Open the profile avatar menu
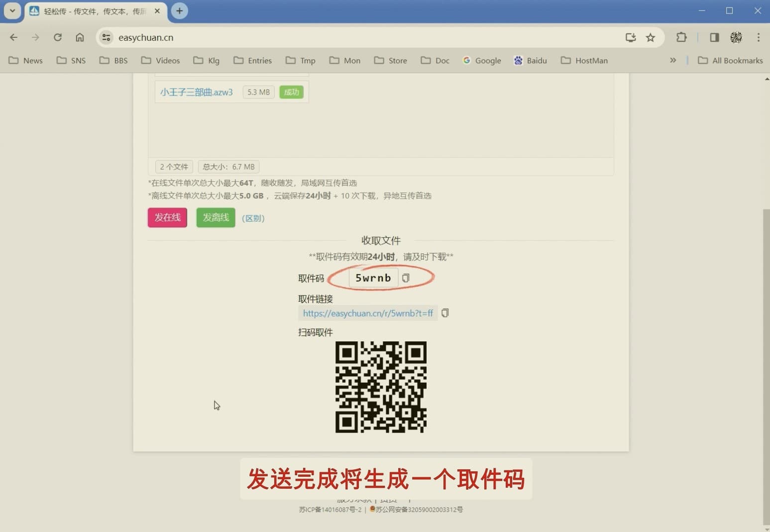Viewport: 770px width, 532px height. [736, 37]
